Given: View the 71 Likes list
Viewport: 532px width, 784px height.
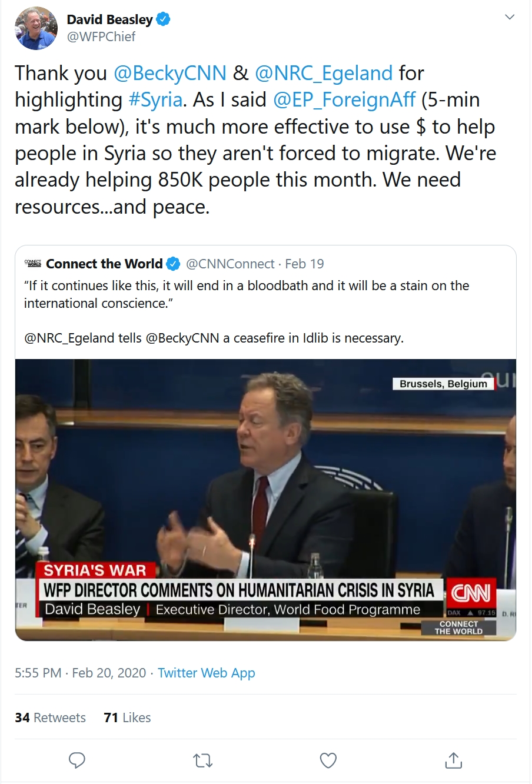Looking at the screenshot, I should tap(127, 717).
